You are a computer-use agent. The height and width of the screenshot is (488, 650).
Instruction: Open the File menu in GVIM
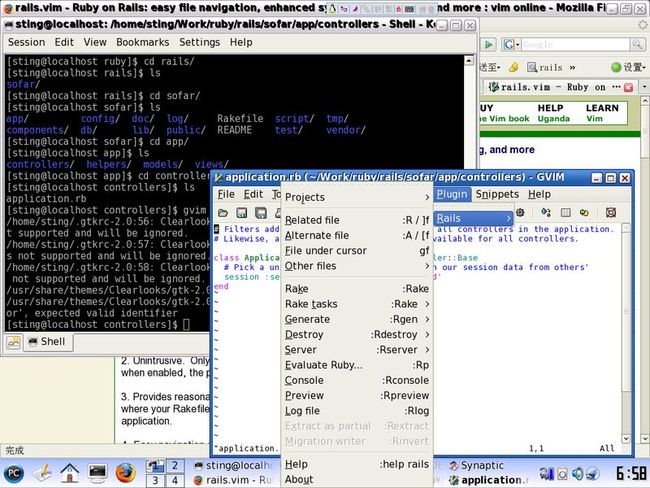point(226,194)
